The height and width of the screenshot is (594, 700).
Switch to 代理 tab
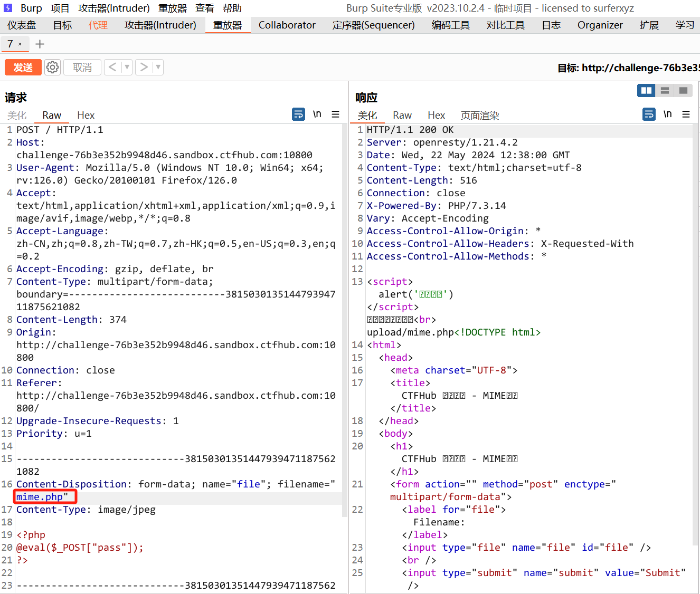pyautogui.click(x=98, y=25)
